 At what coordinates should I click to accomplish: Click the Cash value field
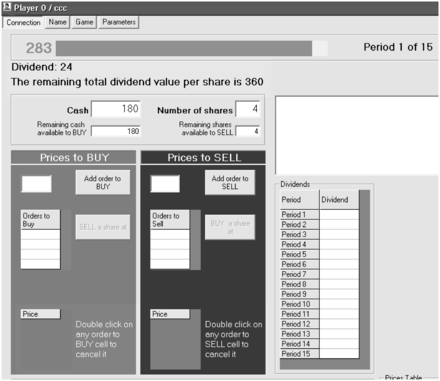116,109
